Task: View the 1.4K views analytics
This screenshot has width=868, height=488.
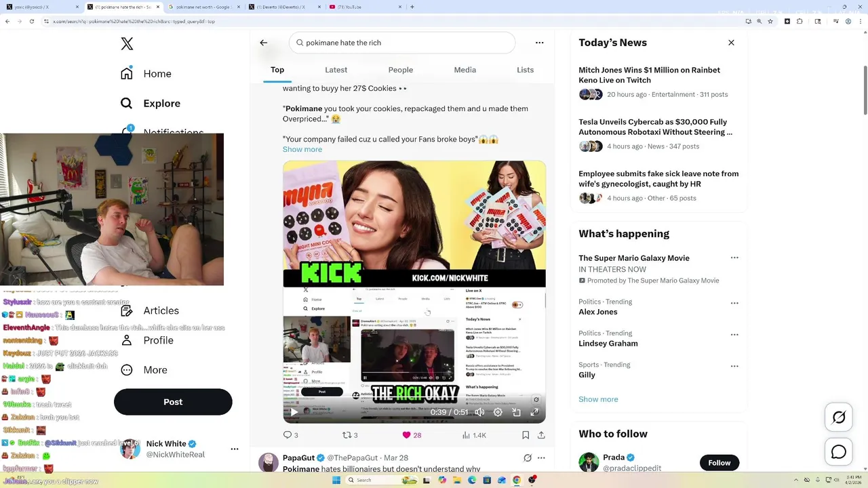Action: coord(474,435)
